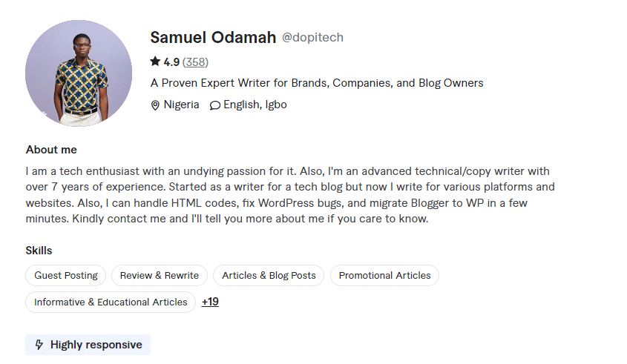Click the Highly responsive badge
Viewport: 627px width, 364px height.
88,345
